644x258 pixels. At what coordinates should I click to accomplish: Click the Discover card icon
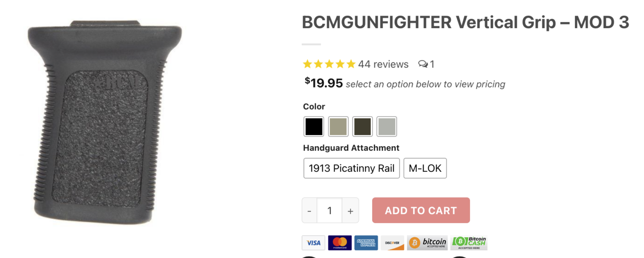pos(392,243)
